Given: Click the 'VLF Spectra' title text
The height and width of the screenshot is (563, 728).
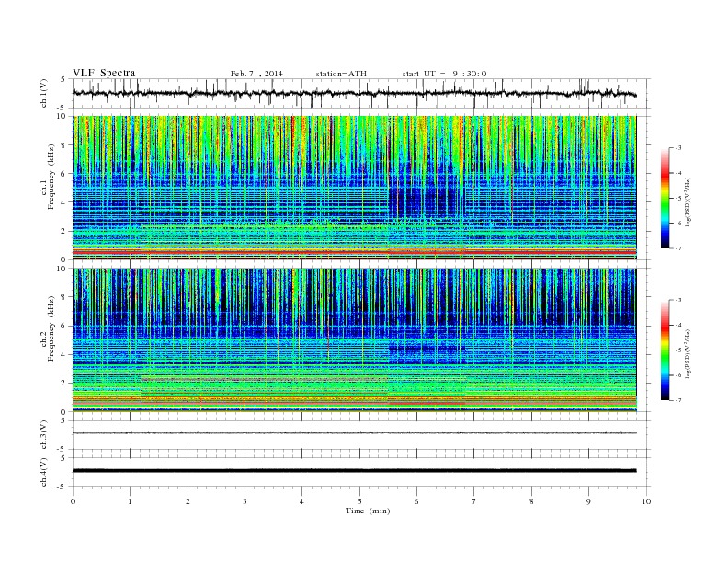Looking at the screenshot, I should point(104,73).
